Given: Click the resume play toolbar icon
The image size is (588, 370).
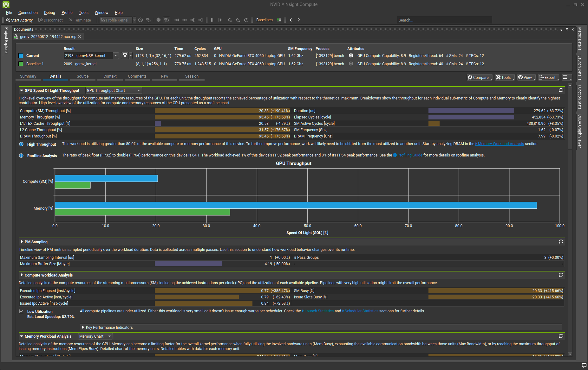Looking at the screenshot, I should (220, 20).
